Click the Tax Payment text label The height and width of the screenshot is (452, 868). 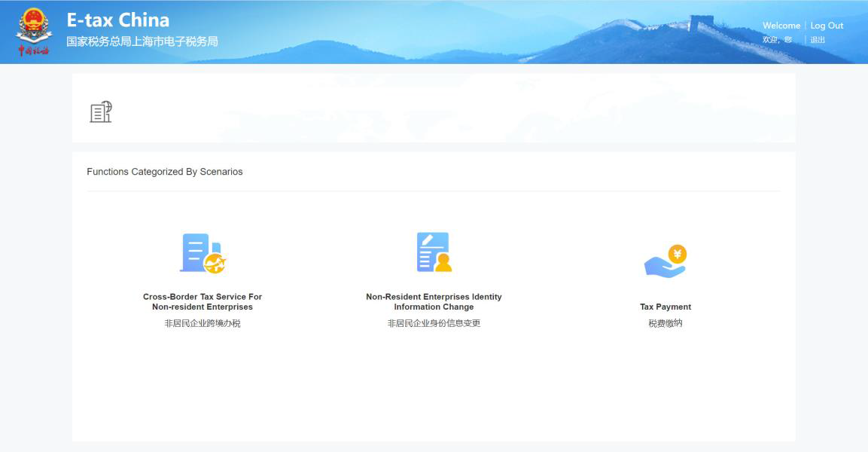(665, 307)
